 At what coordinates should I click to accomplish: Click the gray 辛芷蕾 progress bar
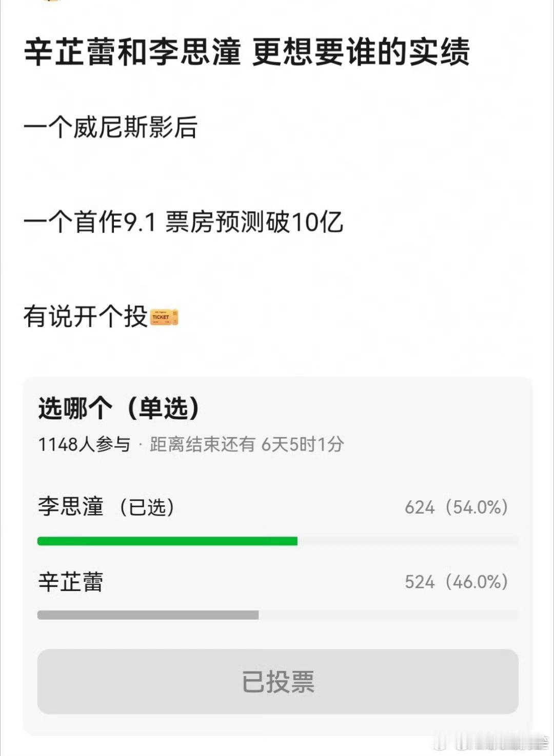pyautogui.click(x=148, y=615)
